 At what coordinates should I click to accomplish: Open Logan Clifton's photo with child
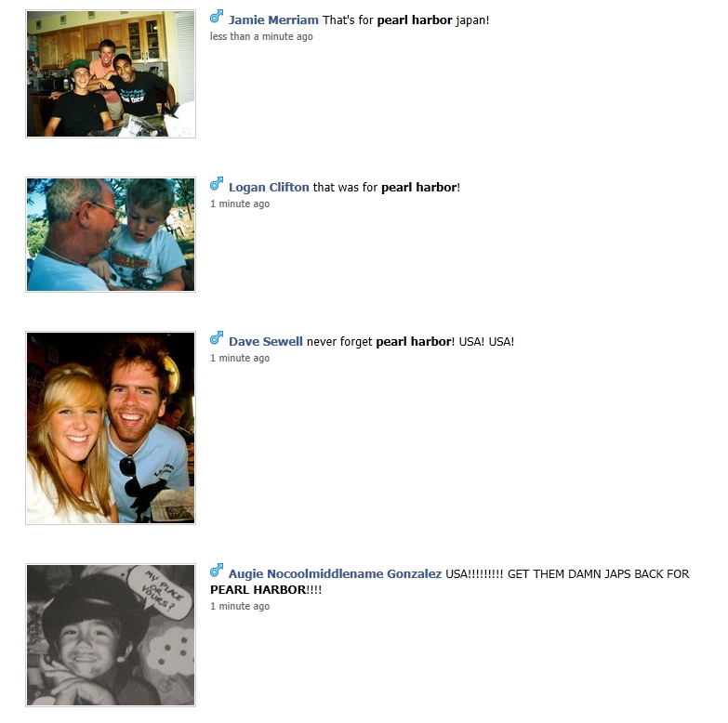click(111, 235)
